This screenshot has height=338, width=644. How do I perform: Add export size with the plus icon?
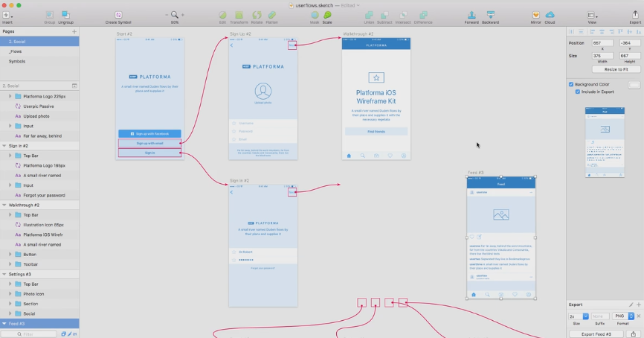pyautogui.click(x=638, y=304)
